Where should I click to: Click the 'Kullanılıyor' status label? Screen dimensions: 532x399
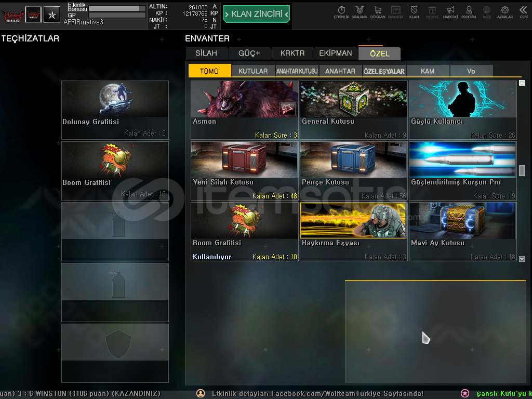click(212, 257)
